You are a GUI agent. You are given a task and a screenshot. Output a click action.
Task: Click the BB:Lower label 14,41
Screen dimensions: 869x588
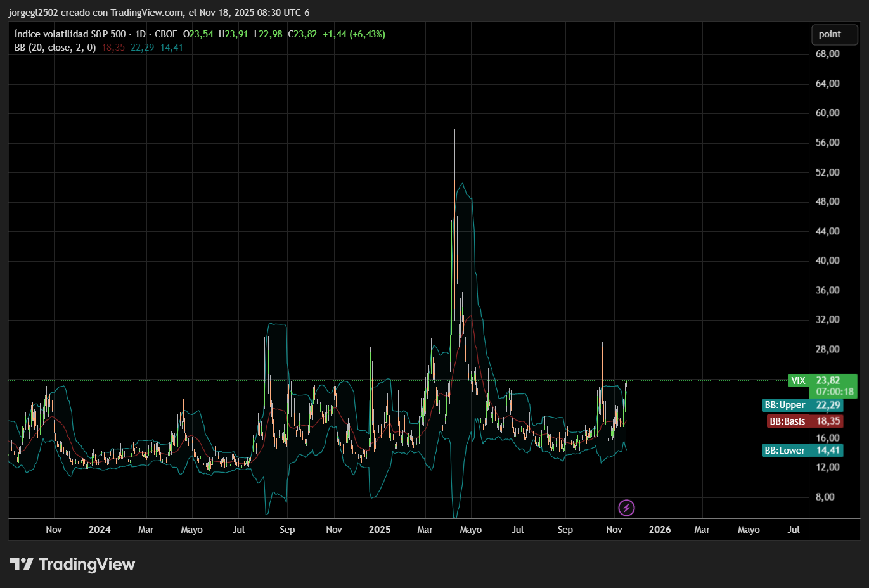(x=802, y=451)
